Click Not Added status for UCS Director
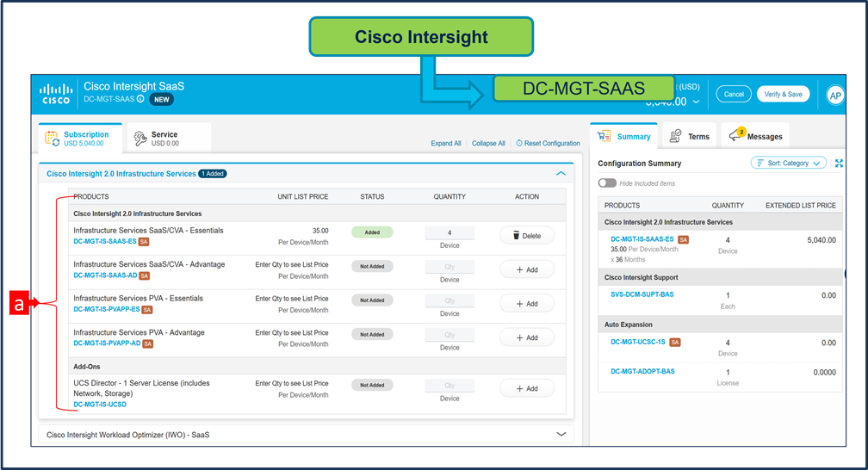This screenshot has width=868, height=470. (372, 386)
